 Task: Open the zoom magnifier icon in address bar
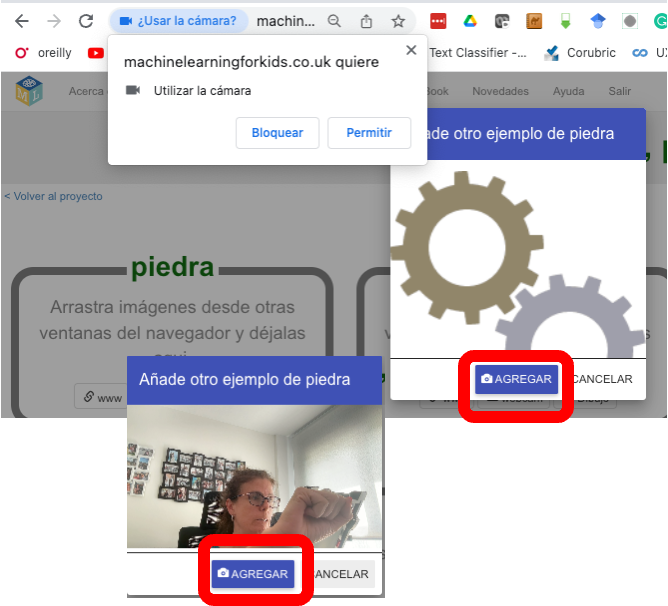coord(335,21)
